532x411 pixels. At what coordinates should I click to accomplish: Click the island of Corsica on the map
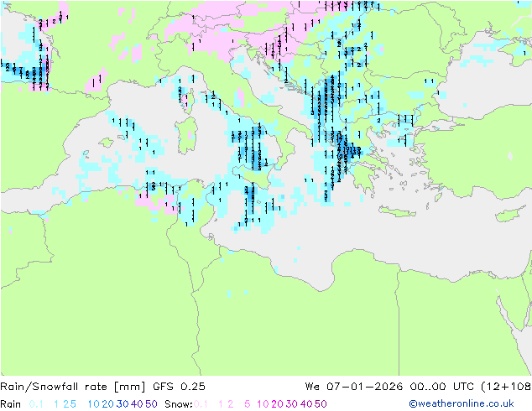190,100
